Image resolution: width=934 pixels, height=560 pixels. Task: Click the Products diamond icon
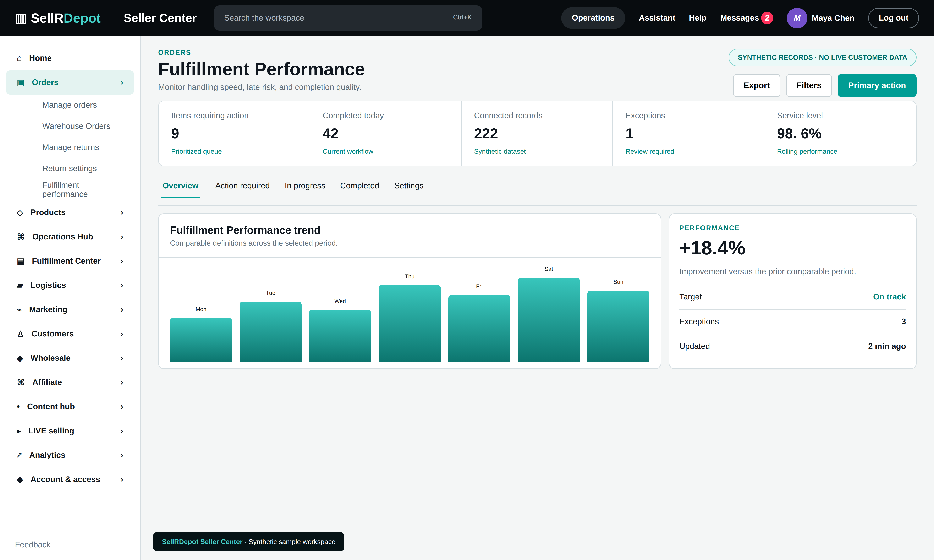[x=20, y=213]
